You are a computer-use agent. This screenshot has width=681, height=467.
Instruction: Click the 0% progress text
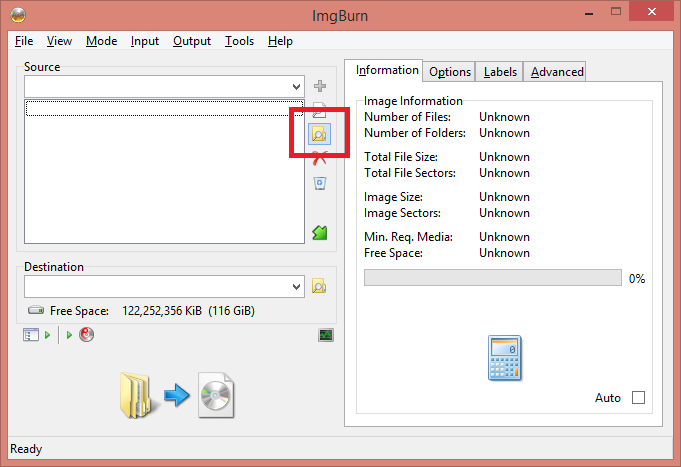[637, 278]
